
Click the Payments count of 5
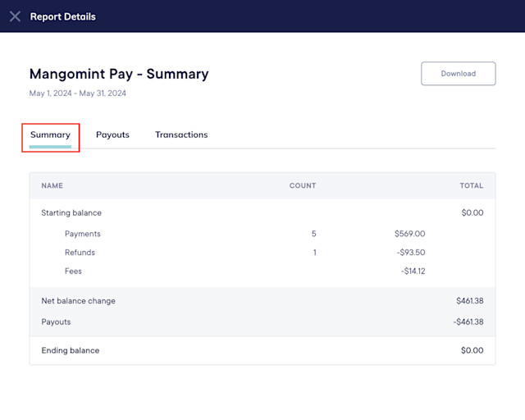point(313,234)
